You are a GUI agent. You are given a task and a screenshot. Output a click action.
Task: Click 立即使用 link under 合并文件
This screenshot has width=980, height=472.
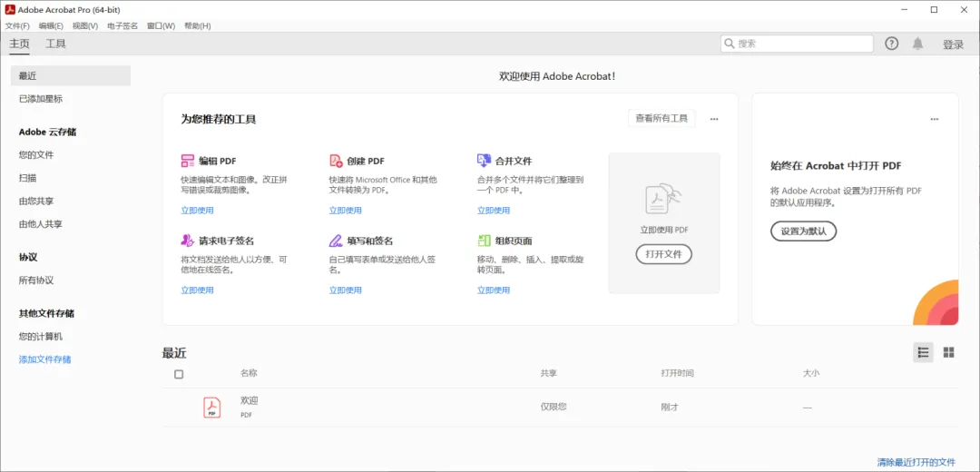coord(494,211)
